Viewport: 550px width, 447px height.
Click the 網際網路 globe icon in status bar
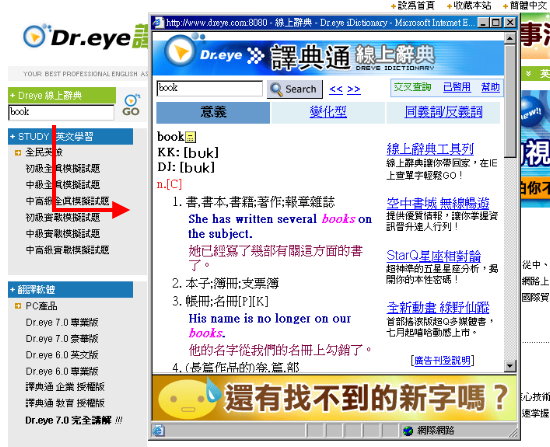pos(408,431)
